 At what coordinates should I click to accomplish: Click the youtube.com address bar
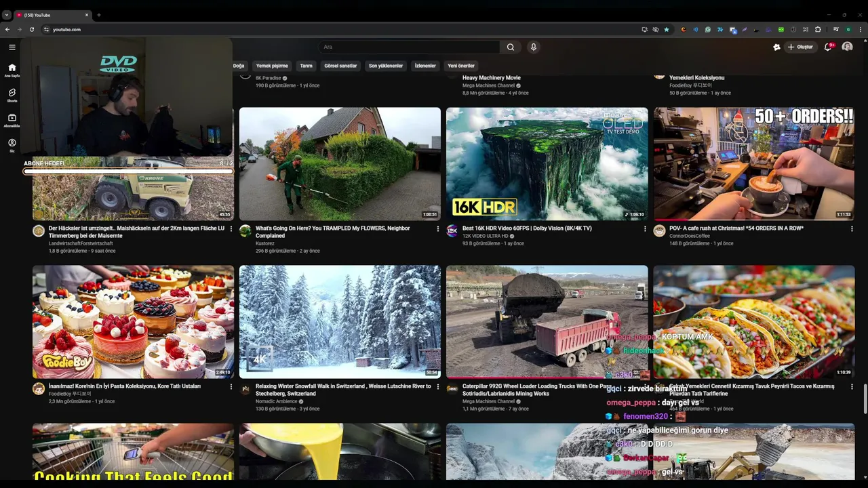point(339,30)
